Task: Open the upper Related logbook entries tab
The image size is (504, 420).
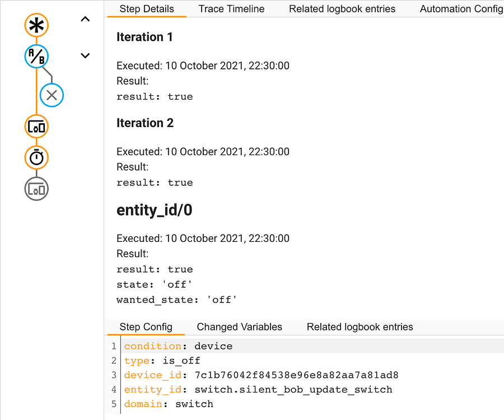Action: [342, 9]
